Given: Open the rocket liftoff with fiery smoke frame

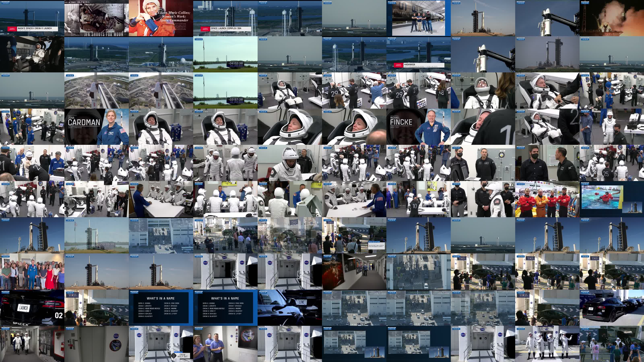Looking at the screenshot, I should click(612, 18).
